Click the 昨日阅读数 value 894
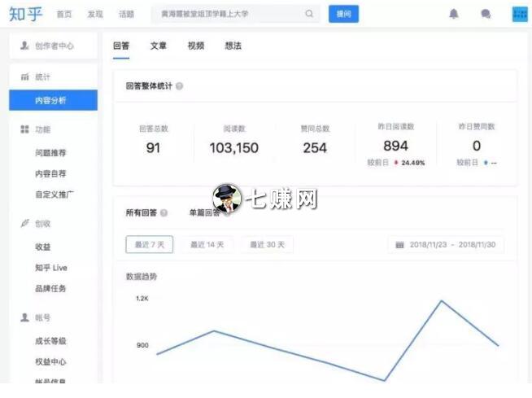 coord(395,146)
